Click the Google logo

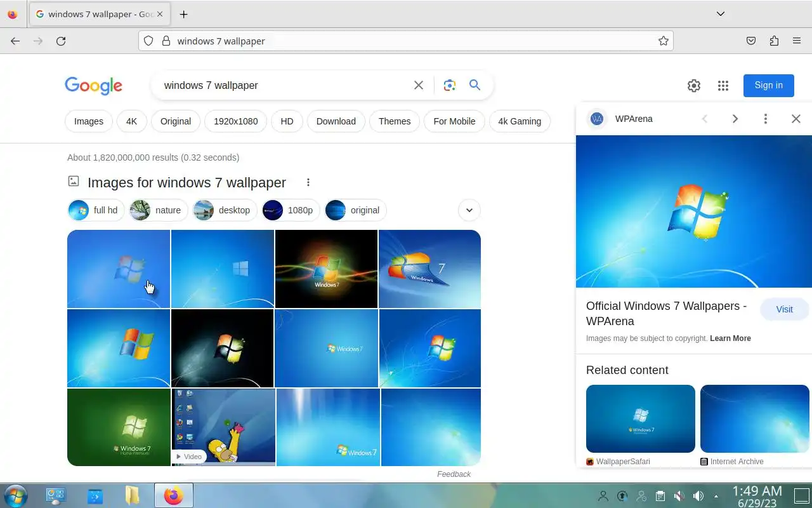pos(93,86)
